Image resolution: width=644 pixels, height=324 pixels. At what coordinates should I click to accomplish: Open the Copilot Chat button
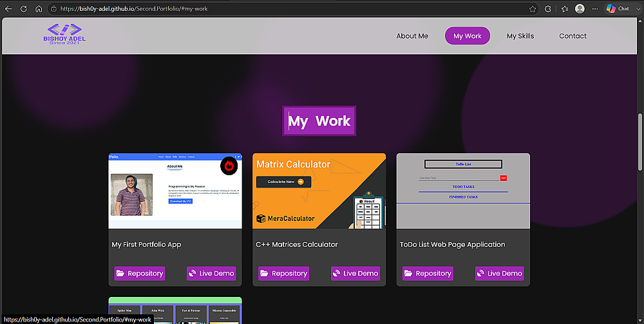[x=618, y=8]
